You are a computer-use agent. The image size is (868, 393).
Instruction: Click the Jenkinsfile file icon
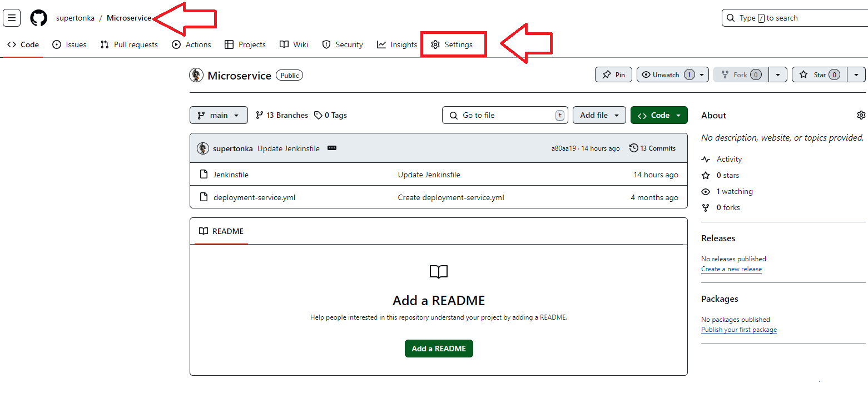(x=204, y=175)
